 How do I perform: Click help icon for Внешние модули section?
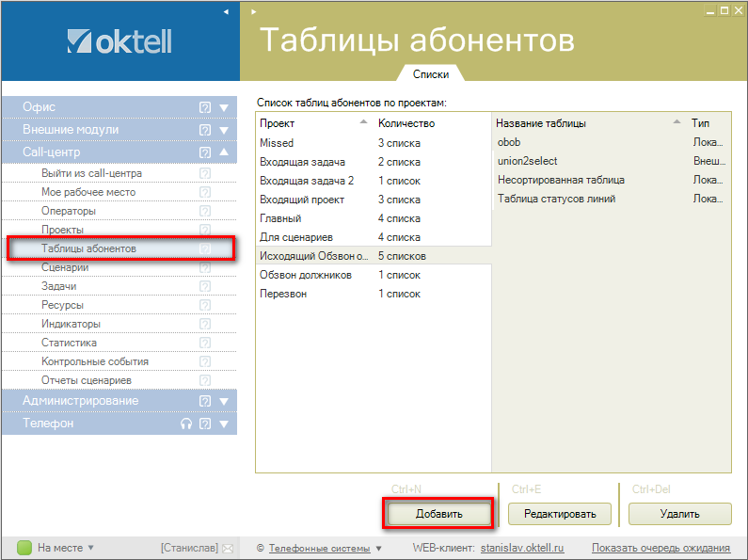click(x=205, y=130)
